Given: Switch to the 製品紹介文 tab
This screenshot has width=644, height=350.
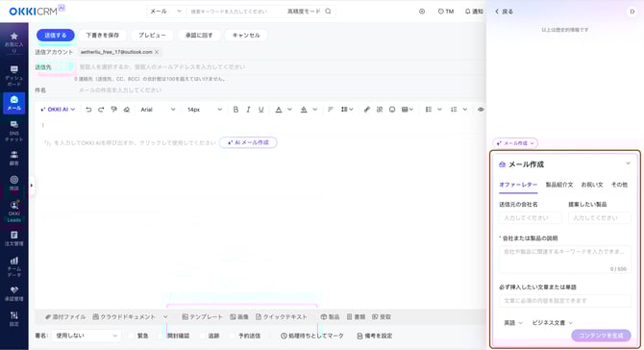Looking at the screenshot, I should pos(559,185).
